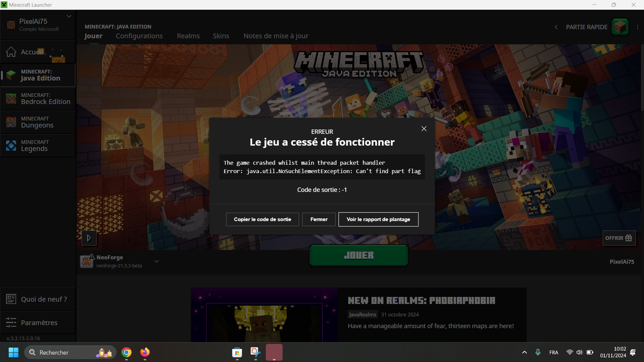The width and height of the screenshot is (644, 362).
Task: Open Paramètres settings
Action: coord(38,322)
